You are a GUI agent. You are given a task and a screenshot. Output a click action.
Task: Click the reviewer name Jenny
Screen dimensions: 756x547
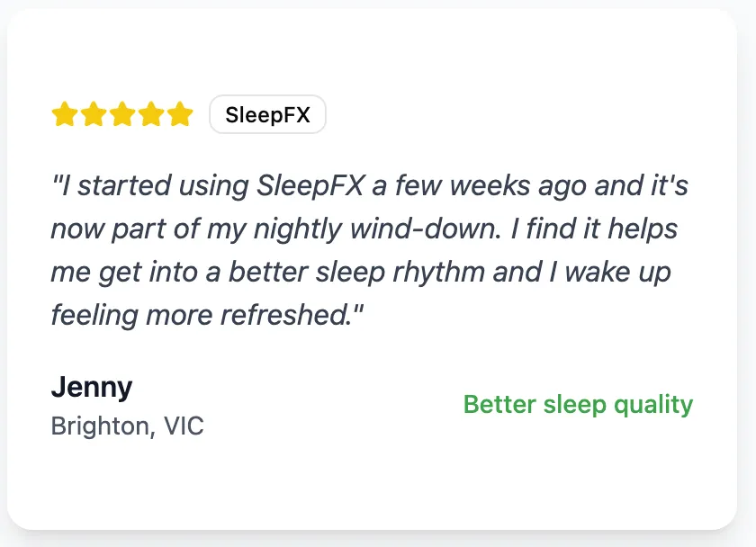point(92,387)
